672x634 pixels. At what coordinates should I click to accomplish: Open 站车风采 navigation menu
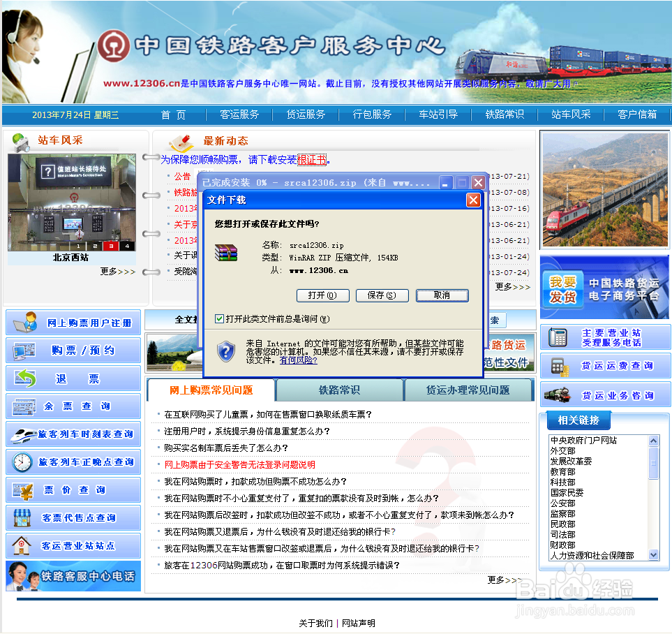pos(571,115)
